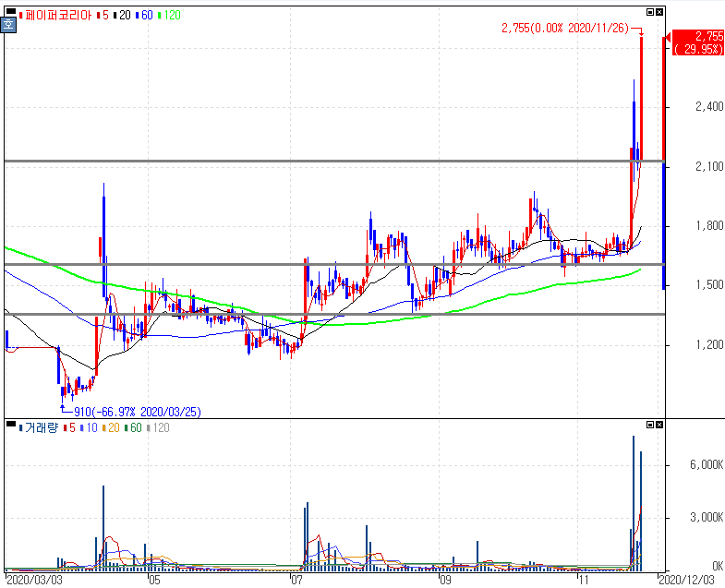Image resolution: width=725 pixels, height=588 pixels.
Task: Select the green 120-day average legend in price pane
Action: point(169,16)
